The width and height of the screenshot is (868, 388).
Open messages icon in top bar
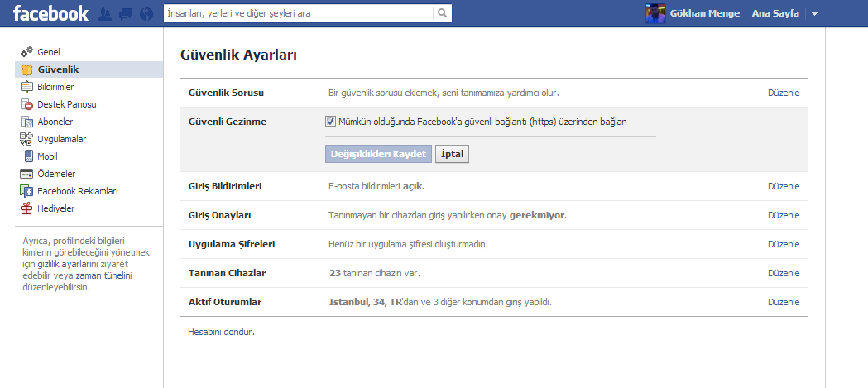[x=126, y=14]
